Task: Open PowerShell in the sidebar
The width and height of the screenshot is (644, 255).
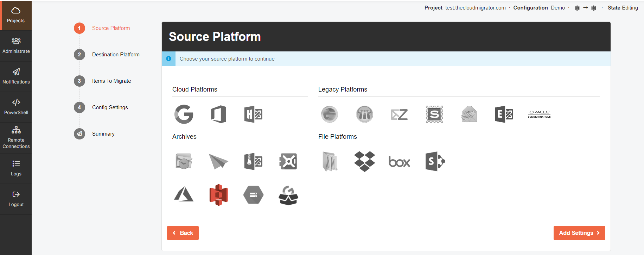Action: pyautogui.click(x=16, y=107)
